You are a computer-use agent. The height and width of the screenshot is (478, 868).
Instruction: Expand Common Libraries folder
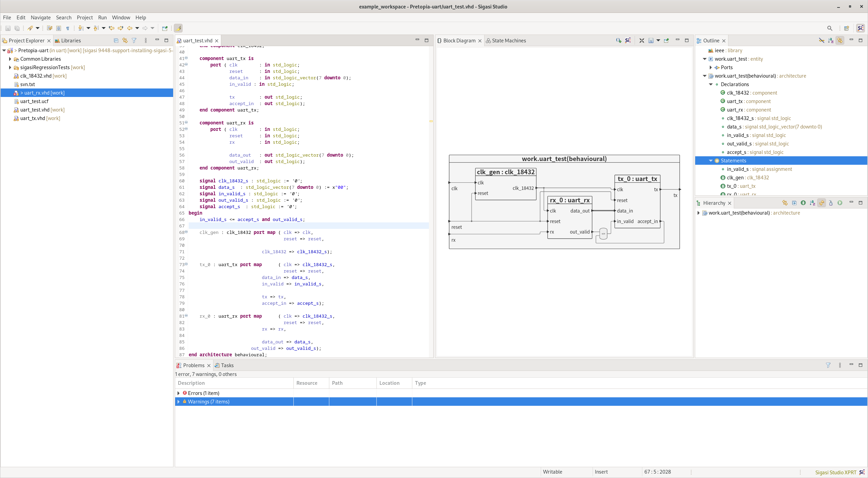10,59
